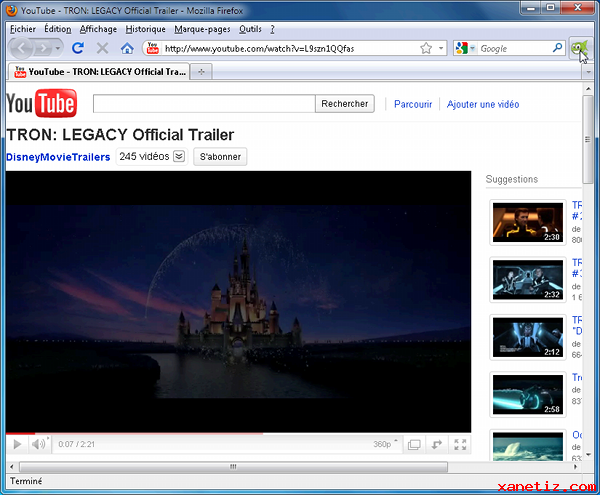Enter fullscreen with the expand icon
This screenshot has width=600, height=495.
pyautogui.click(x=460, y=445)
